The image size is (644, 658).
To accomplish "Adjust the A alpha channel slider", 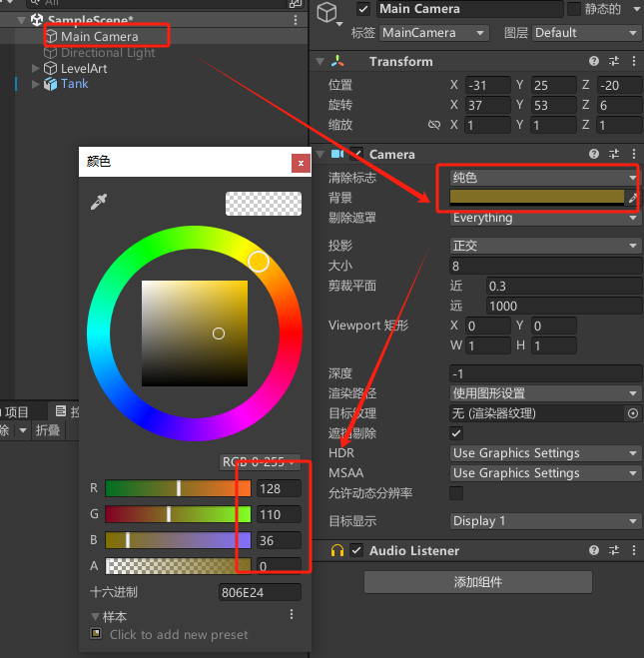I will 178,566.
